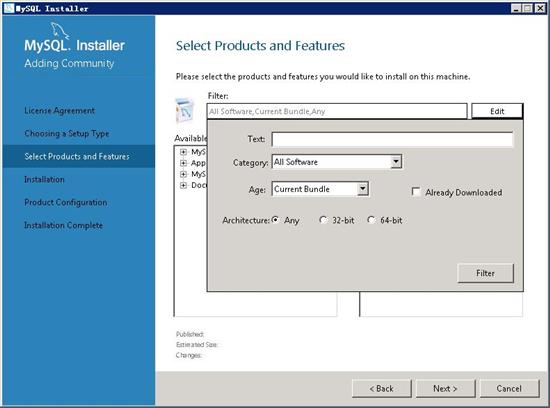Expand the first MyS tree node
This screenshot has width=550, height=408.
click(x=183, y=152)
